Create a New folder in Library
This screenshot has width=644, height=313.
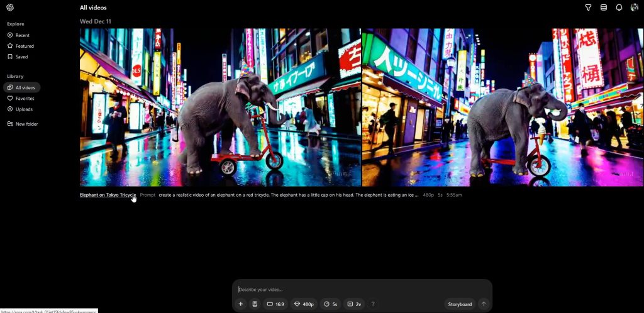click(x=26, y=124)
